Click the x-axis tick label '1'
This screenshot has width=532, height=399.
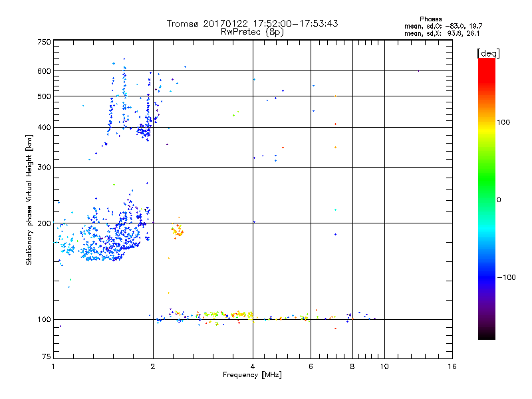pyautogui.click(x=53, y=366)
